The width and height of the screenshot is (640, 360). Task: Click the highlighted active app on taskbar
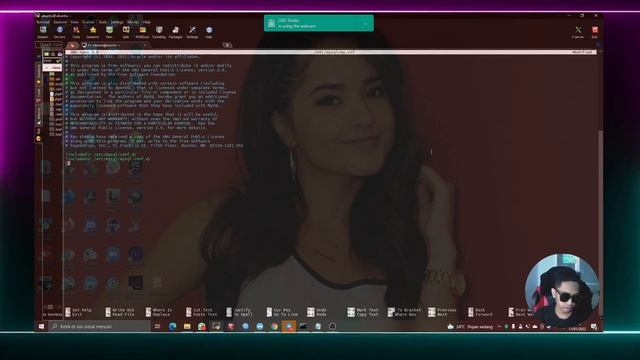tap(289, 327)
